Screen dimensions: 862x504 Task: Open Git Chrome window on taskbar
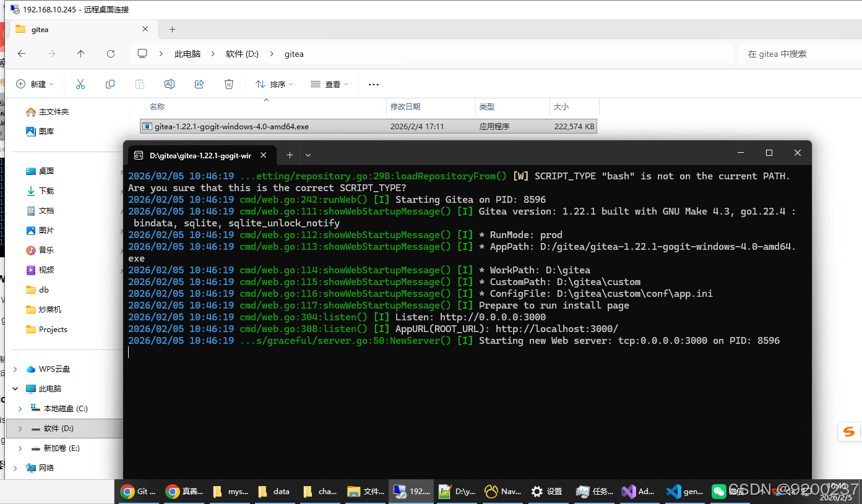click(139, 492)
